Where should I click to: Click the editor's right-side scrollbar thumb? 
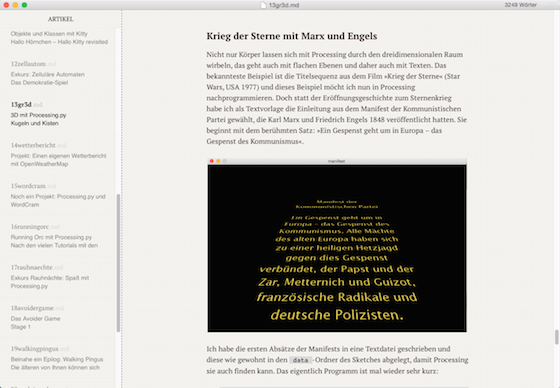tap(556, 337)
